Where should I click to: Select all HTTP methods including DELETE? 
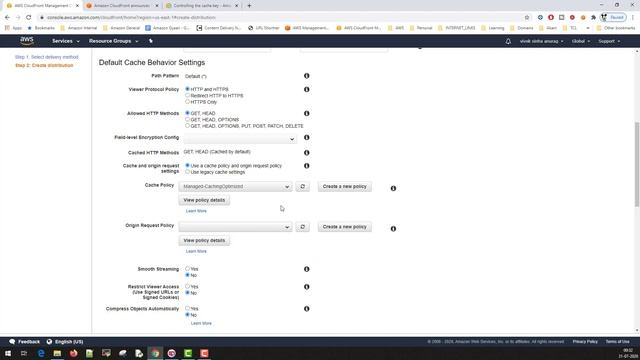187,126
